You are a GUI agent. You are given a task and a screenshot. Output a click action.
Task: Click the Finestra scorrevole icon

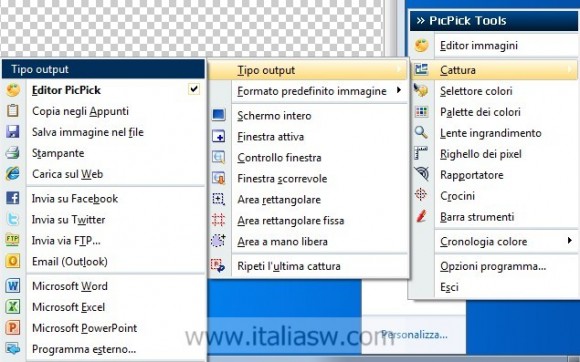tap(219, 178)
